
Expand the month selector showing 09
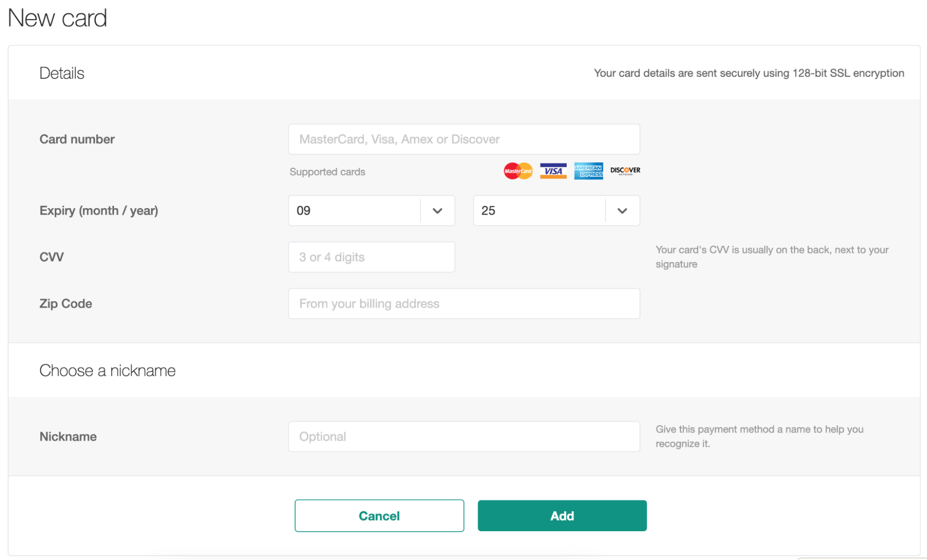(371, 210)
